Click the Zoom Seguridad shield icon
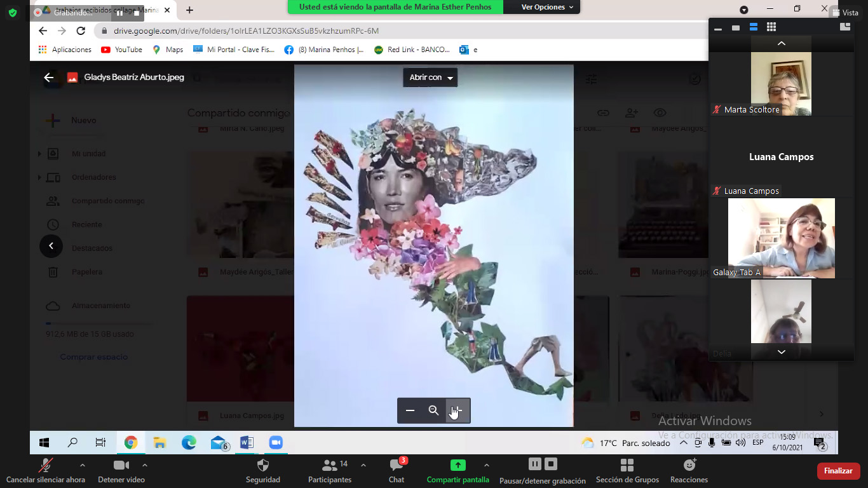 click(x=262, y=465)
